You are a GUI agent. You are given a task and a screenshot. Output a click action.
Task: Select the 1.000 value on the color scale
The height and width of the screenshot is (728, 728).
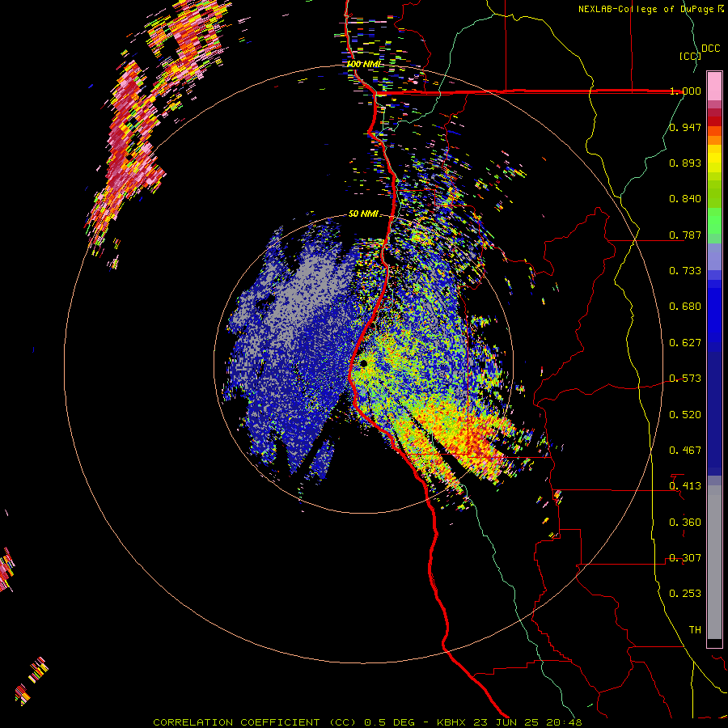[685, 91]
